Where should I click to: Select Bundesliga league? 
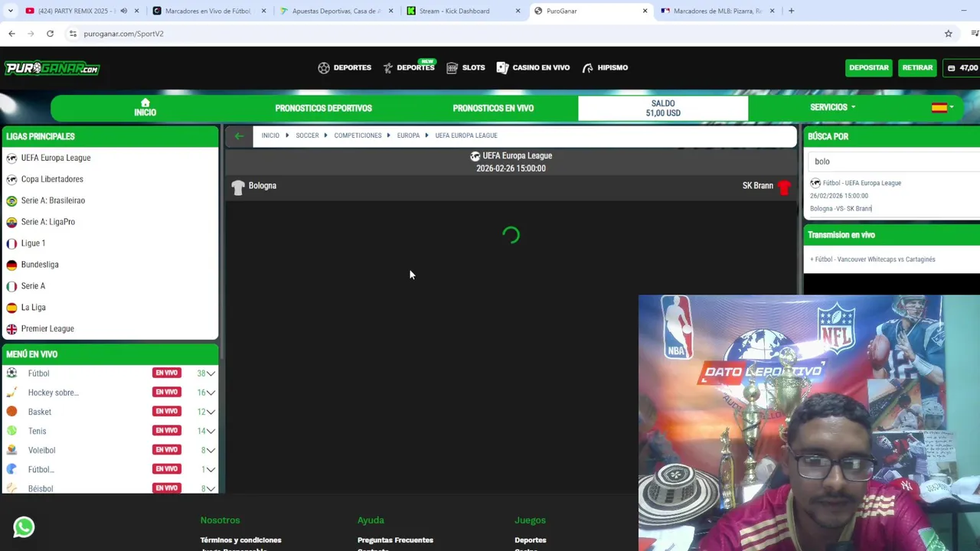(40, 265)
